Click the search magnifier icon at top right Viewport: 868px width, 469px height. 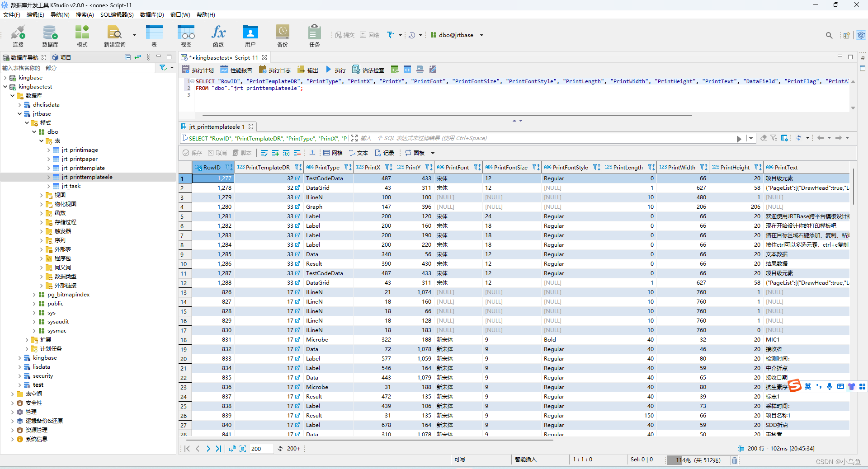pyautogui.click(x=829, y=35)
